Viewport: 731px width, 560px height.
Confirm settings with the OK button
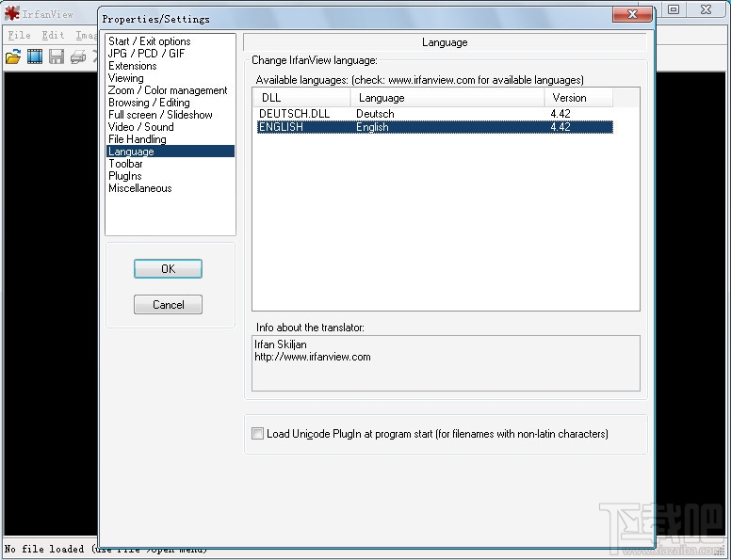168,269
